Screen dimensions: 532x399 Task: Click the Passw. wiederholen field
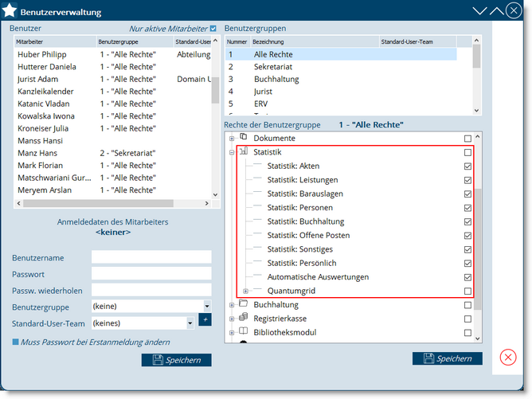(151, 290)
